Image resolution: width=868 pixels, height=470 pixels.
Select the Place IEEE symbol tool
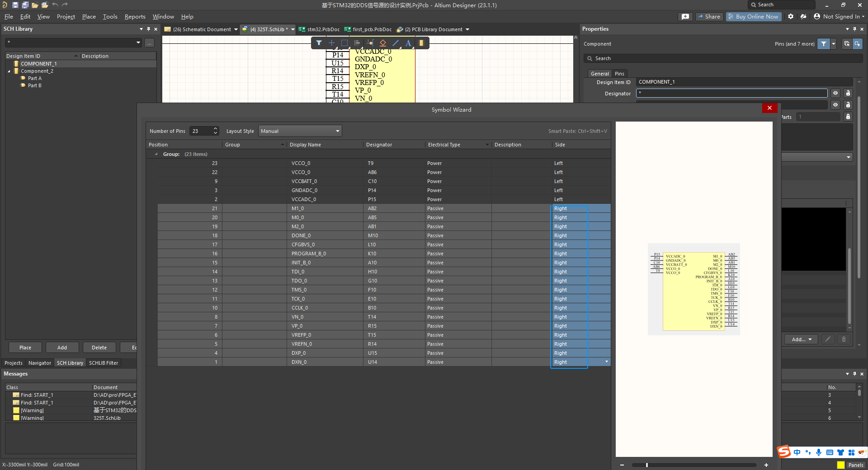pos(383,43)
